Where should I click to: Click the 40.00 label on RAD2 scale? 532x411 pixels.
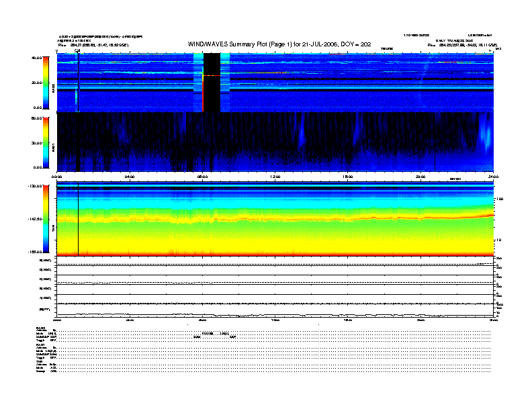click(x=36, y=58)
